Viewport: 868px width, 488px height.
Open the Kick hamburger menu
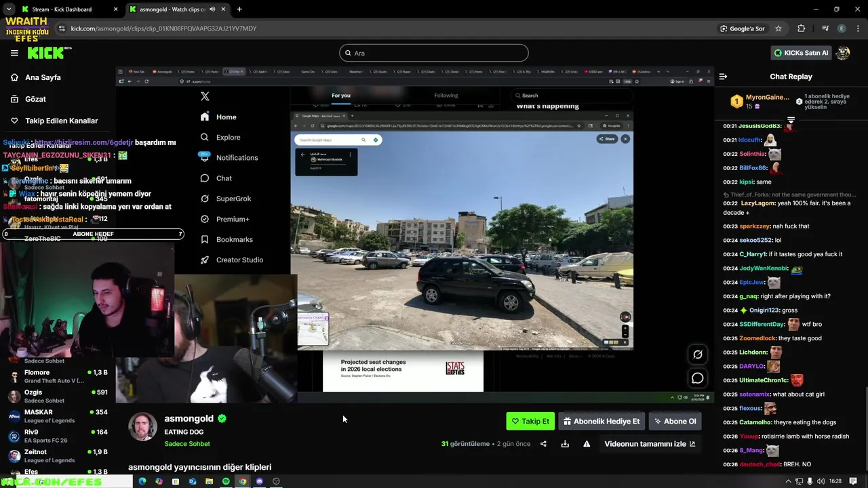click(14, 53)
